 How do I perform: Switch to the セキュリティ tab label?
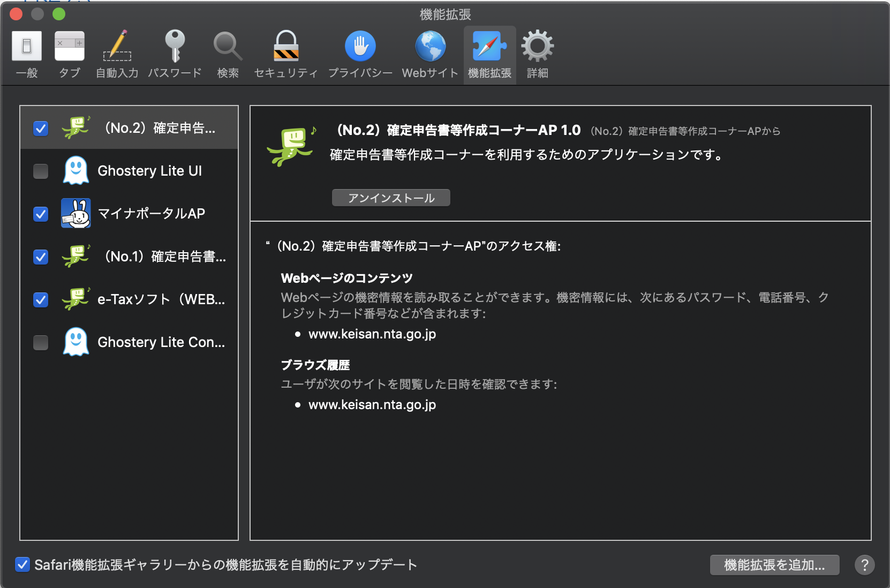286,73
